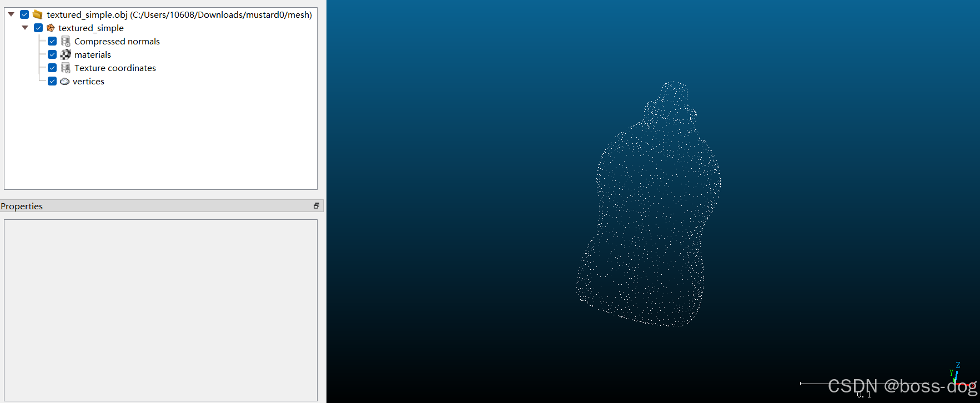Image resolution: width=980 pixels, height=403 pixels.
Task: Select the Texture coordinates entry
Action: 115,68
